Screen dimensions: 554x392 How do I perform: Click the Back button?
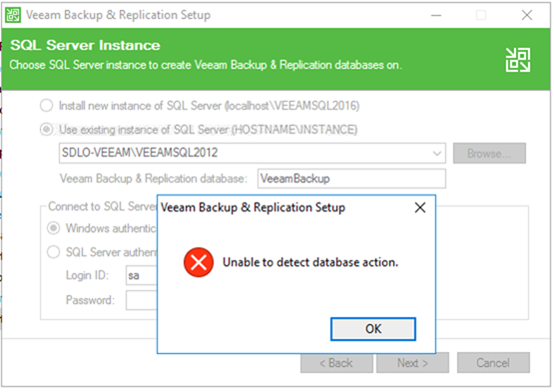pos(336,363)
